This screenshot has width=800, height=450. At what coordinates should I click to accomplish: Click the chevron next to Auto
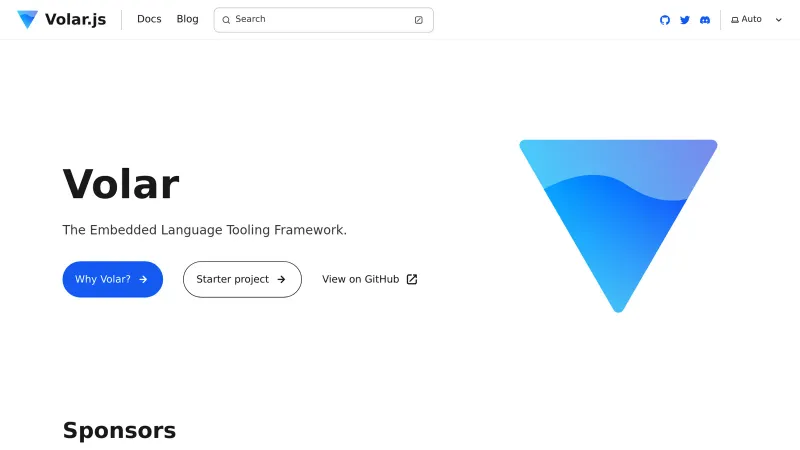pos(779,20)
